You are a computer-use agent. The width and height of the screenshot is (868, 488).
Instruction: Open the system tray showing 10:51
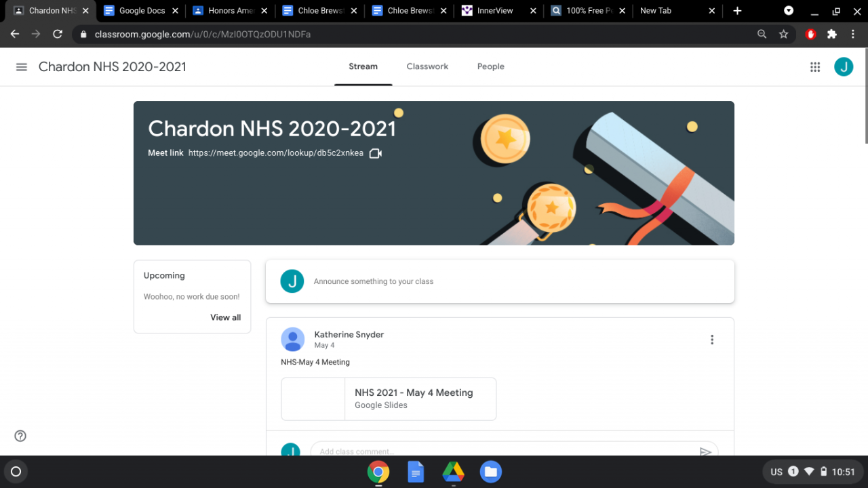(x=813, y=472)
